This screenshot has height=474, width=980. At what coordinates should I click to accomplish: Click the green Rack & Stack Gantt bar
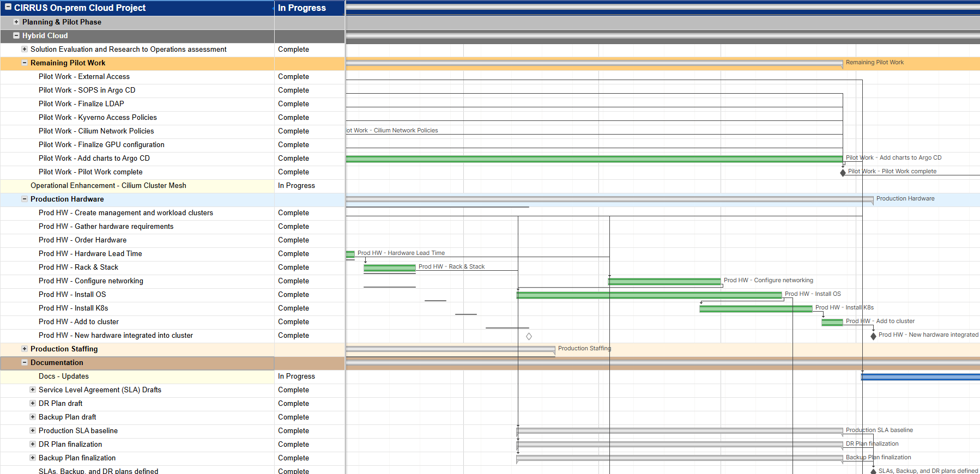point(390,268)
